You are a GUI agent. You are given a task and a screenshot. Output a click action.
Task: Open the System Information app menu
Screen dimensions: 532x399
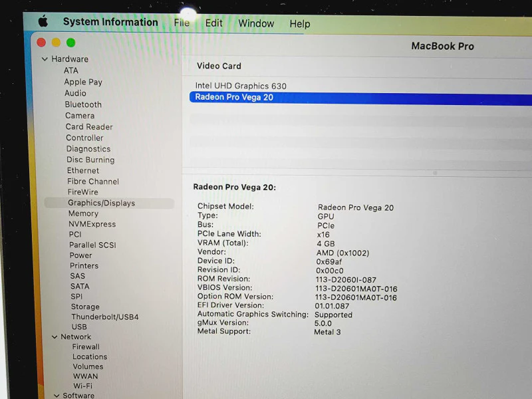110,22
